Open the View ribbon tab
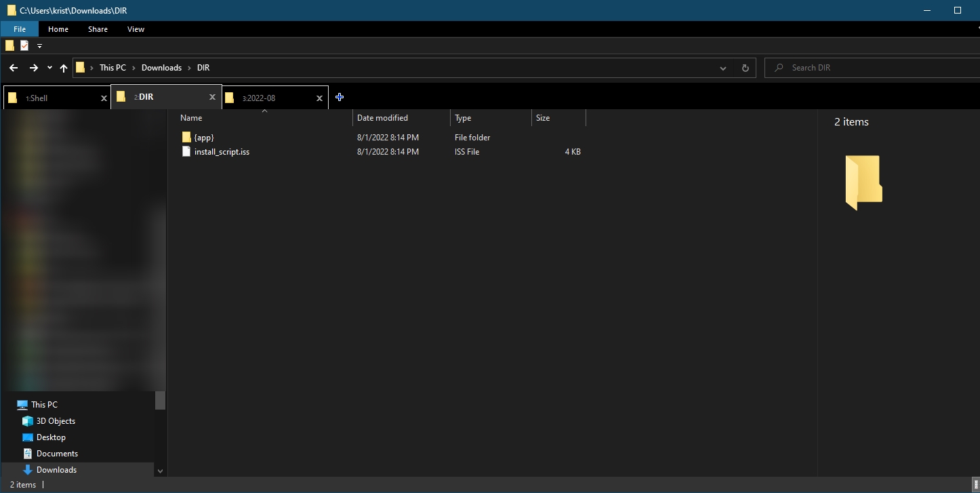The image size is (980, 493). click(136, 29)
